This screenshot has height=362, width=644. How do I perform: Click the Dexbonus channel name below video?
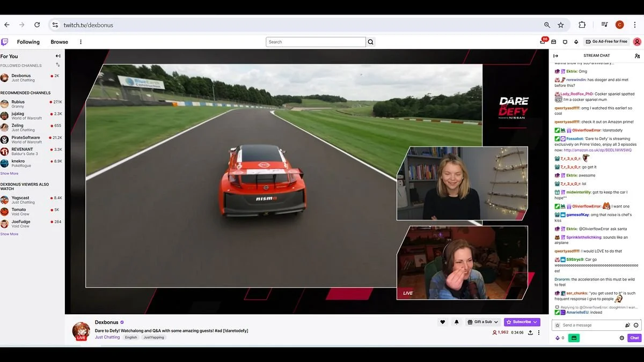[x=106, y=322]
